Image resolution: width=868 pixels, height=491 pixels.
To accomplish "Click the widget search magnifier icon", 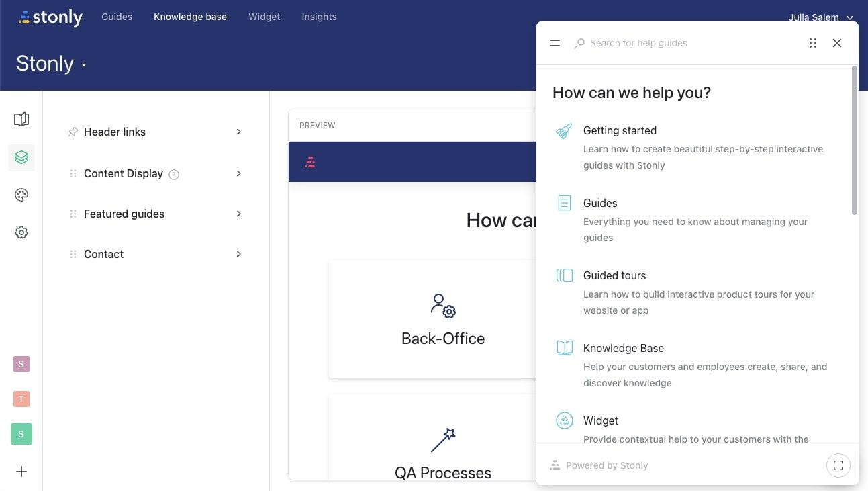I will [579, 43].
